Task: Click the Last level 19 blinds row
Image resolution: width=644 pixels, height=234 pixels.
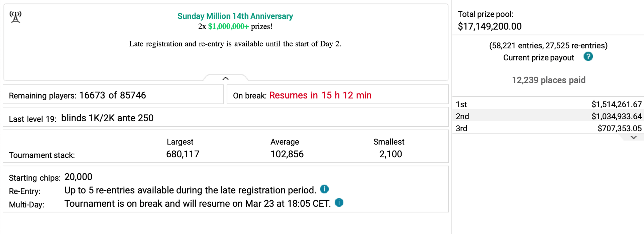Action: point(226,117)
